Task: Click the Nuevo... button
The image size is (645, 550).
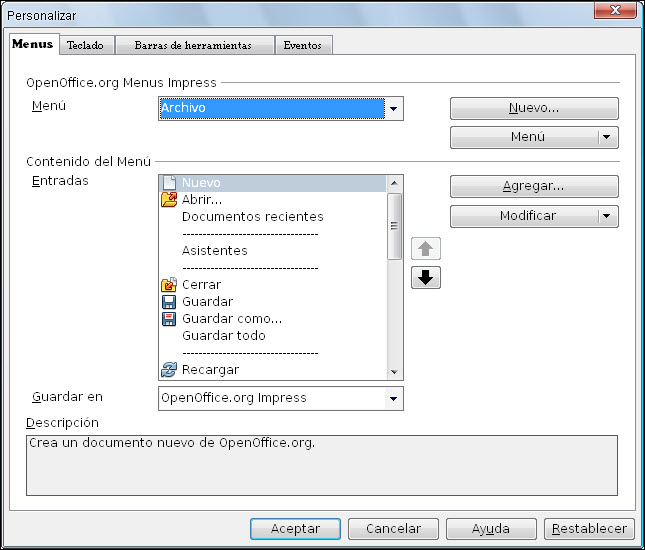Action: [x=534, y=108]
